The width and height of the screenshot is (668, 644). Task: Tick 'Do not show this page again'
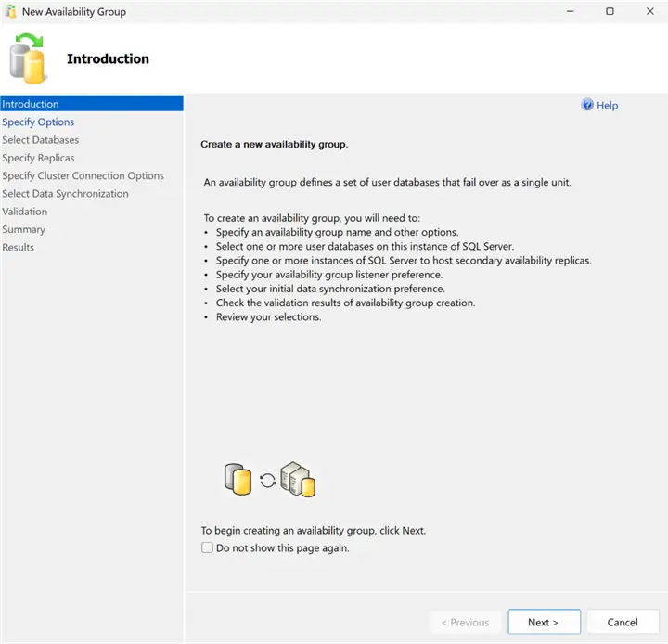(207, 547)
